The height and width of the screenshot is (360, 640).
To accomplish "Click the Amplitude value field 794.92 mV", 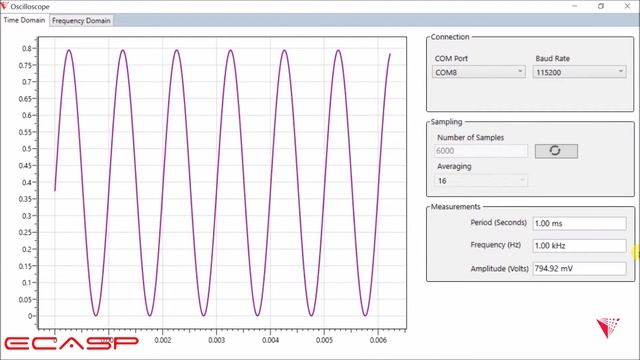I will 579,268.
